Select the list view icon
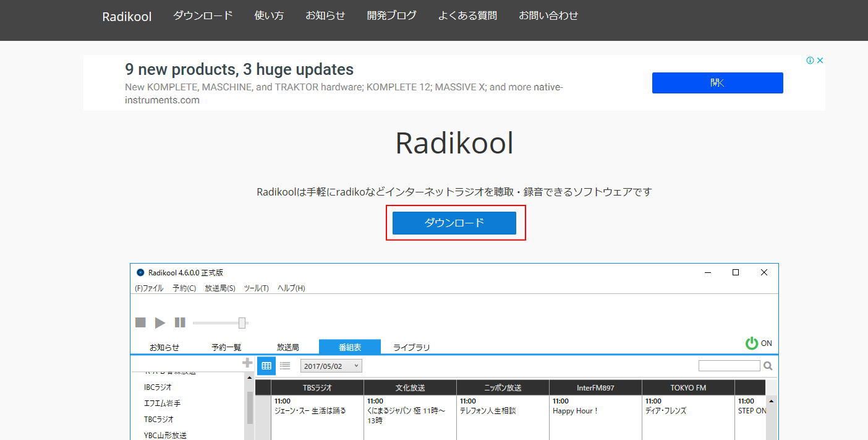868x440 pixels. click(x=285, y=366)
